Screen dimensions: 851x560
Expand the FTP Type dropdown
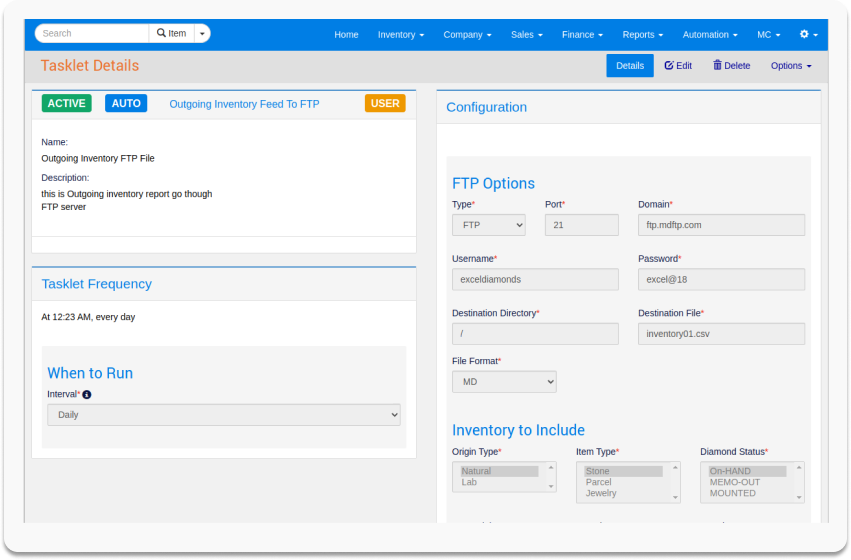pos(488,225)
